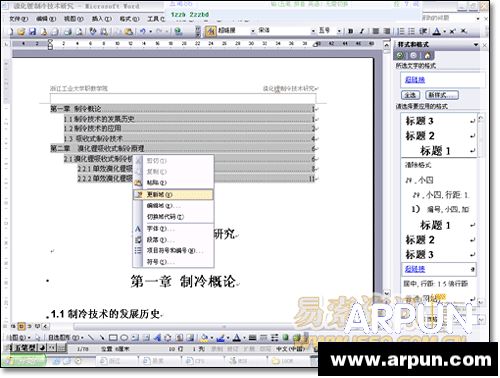
Task: Select the Line tool in the Drawing toolbar
Action: 90,338
